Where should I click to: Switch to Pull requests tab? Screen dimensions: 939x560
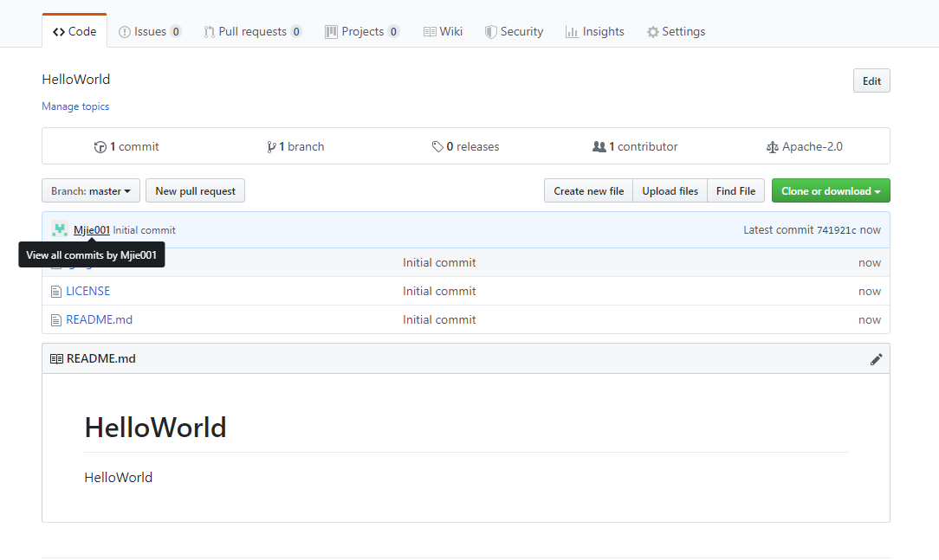click(252, 31)
